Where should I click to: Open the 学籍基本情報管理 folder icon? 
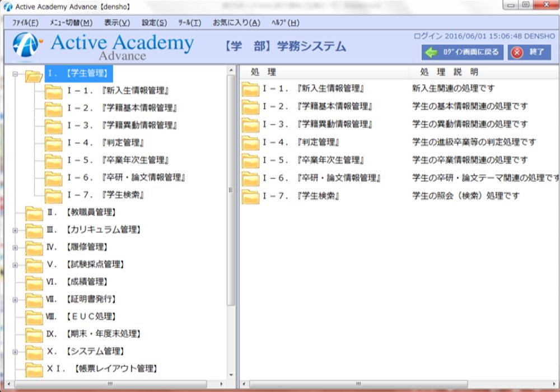[x=251, y=105]
